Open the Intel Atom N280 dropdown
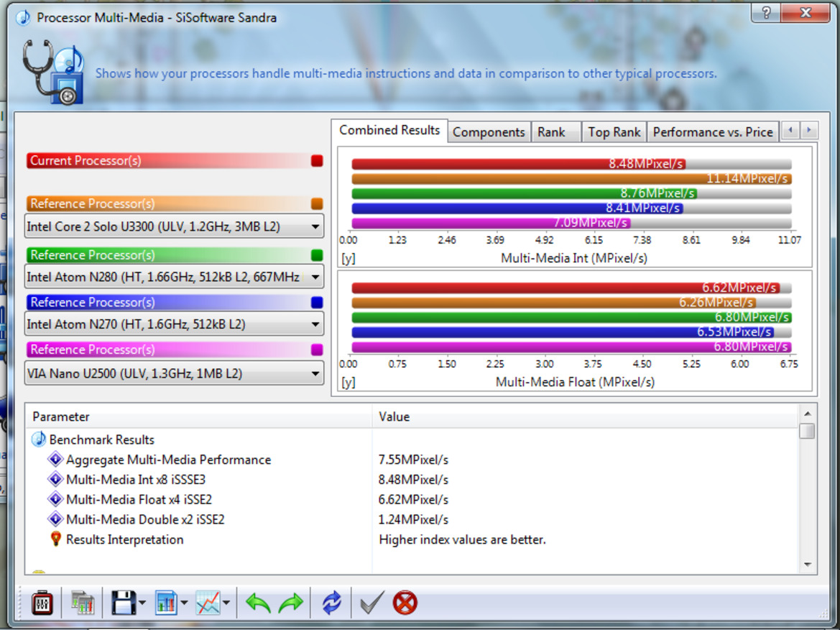 tap(174, 277)
